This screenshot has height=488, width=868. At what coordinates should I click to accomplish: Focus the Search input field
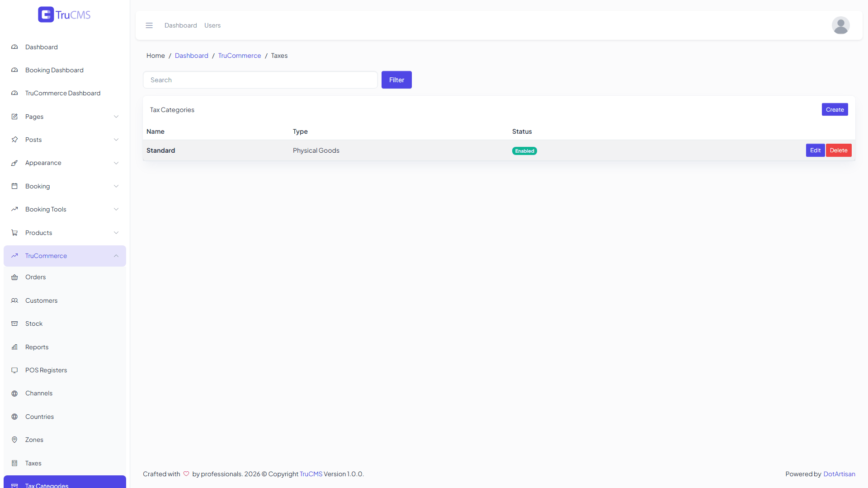coord(260,80)
